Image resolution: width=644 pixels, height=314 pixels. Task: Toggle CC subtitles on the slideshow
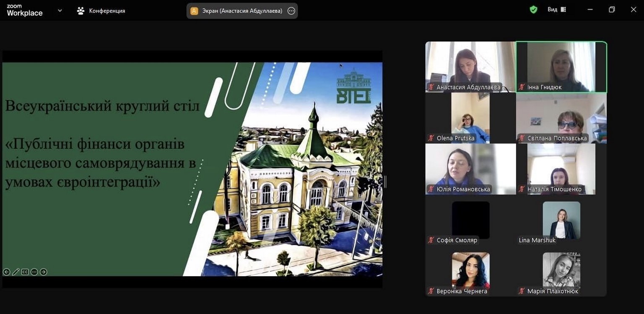pyautogui.click(x=25, y=272)
